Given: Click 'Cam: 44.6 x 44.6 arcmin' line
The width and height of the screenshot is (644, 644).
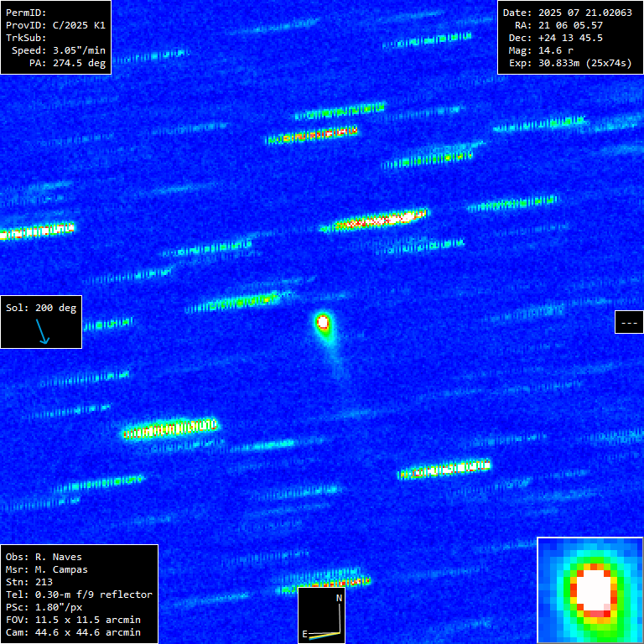Looking at the screenshot, I should 73,632.
